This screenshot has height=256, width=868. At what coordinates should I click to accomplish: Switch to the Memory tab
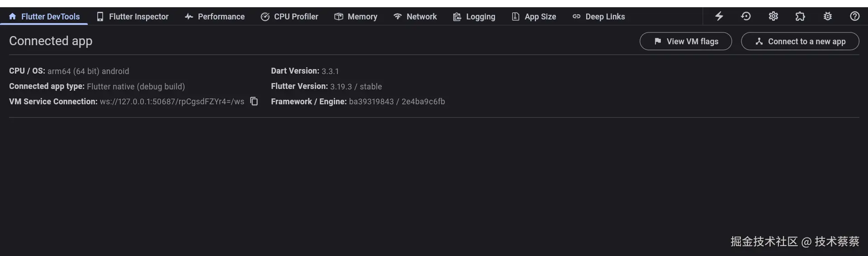tap(356, 17)
